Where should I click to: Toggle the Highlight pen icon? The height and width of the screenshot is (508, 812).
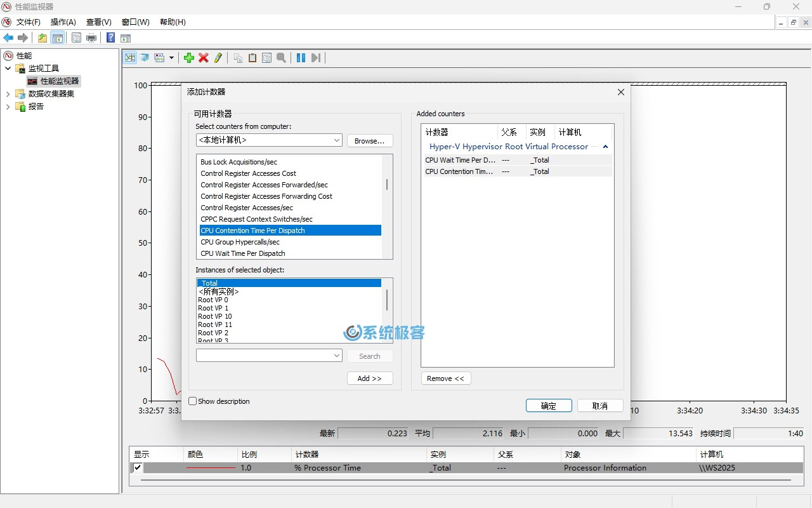tap(218, 58)
